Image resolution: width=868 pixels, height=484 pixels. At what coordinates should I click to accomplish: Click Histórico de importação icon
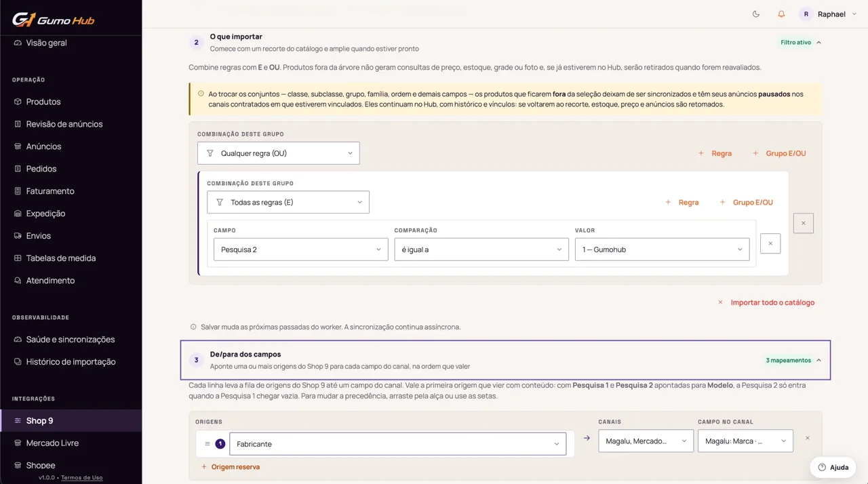pyautogui.click(x=18, y=362)
